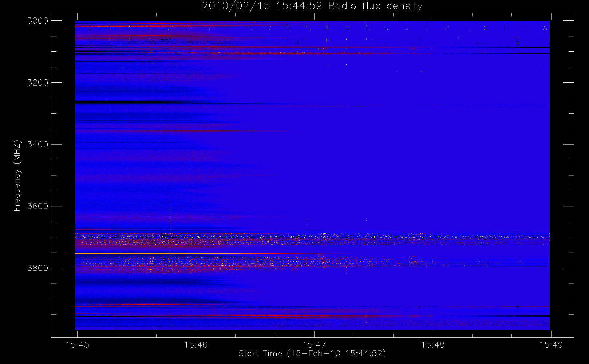This screenshot has height=364, width=589.
Task: Click the 3200 frequency tick label
Action: (38, 83)
